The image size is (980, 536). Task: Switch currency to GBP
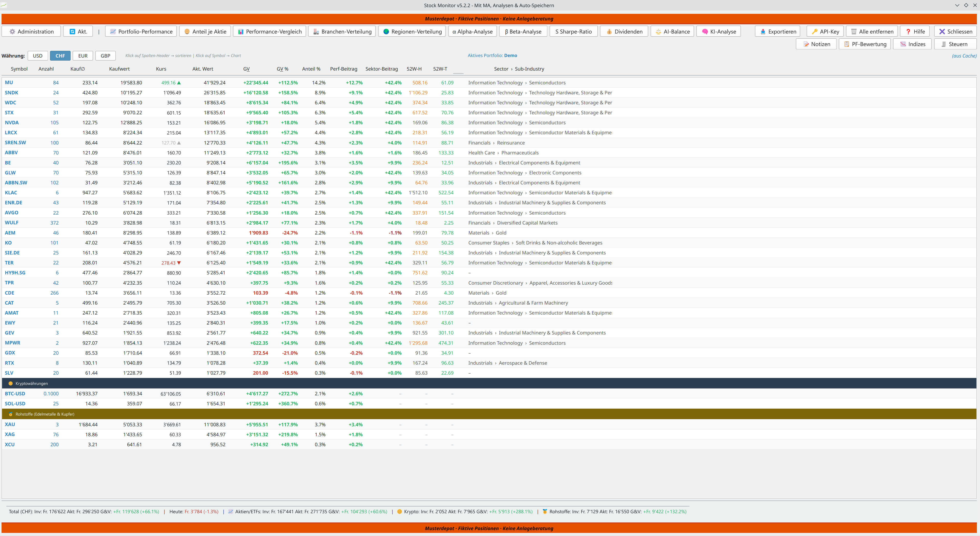pyautogui.click(x=105, y=56)
